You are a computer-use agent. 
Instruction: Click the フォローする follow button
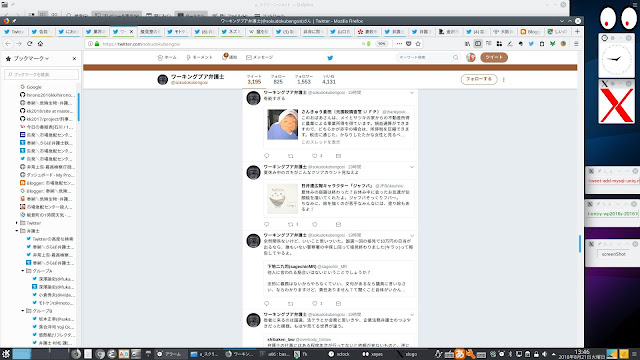tap(479, 79)
